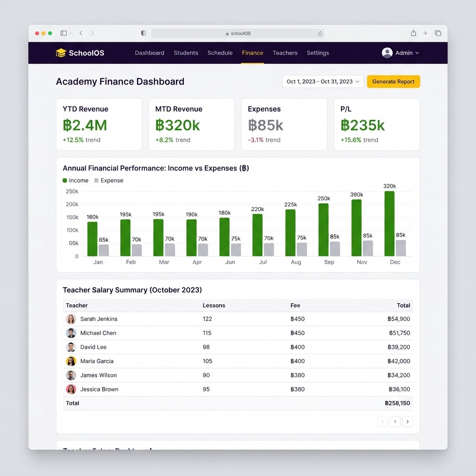Click the Lessons column header

click(x=214, y=305)
